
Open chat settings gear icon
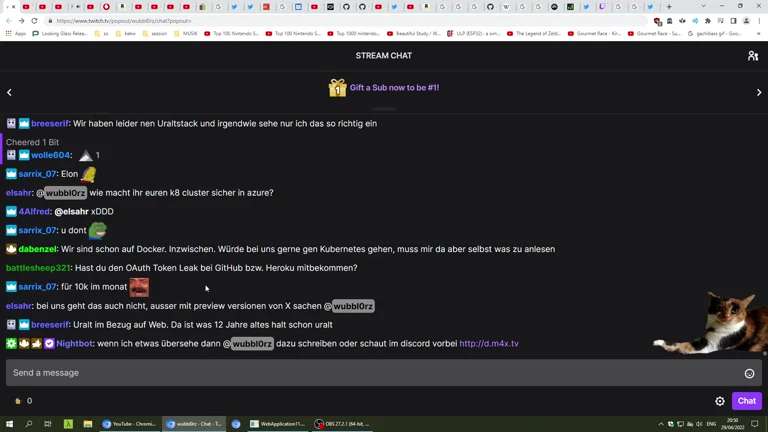coord(720,401)
